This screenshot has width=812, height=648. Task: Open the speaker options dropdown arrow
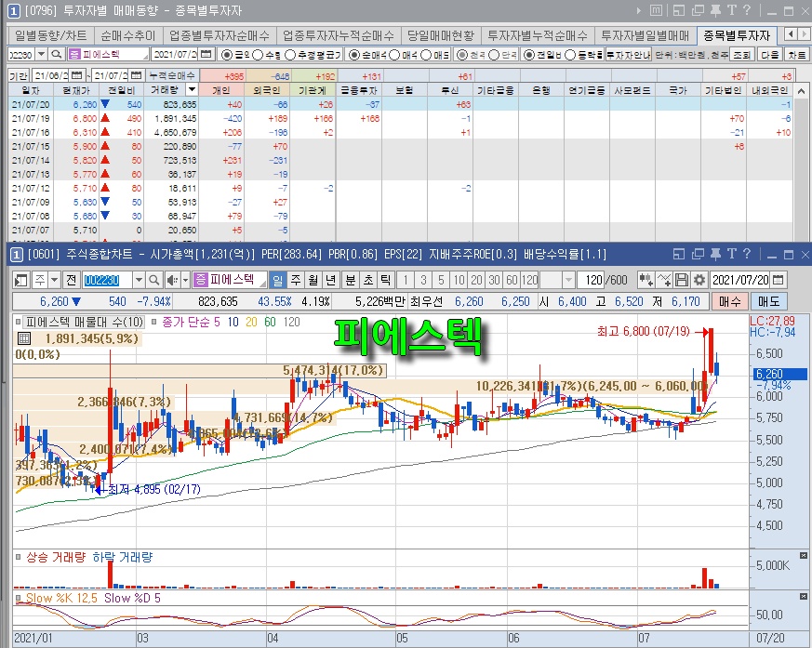pyautogui.click(x=185, y=280)
